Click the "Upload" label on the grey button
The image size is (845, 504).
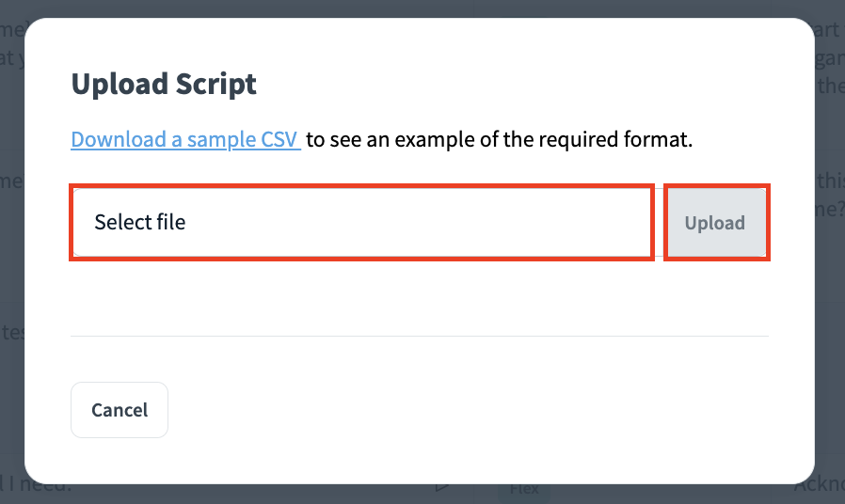[x=715, y=223]
